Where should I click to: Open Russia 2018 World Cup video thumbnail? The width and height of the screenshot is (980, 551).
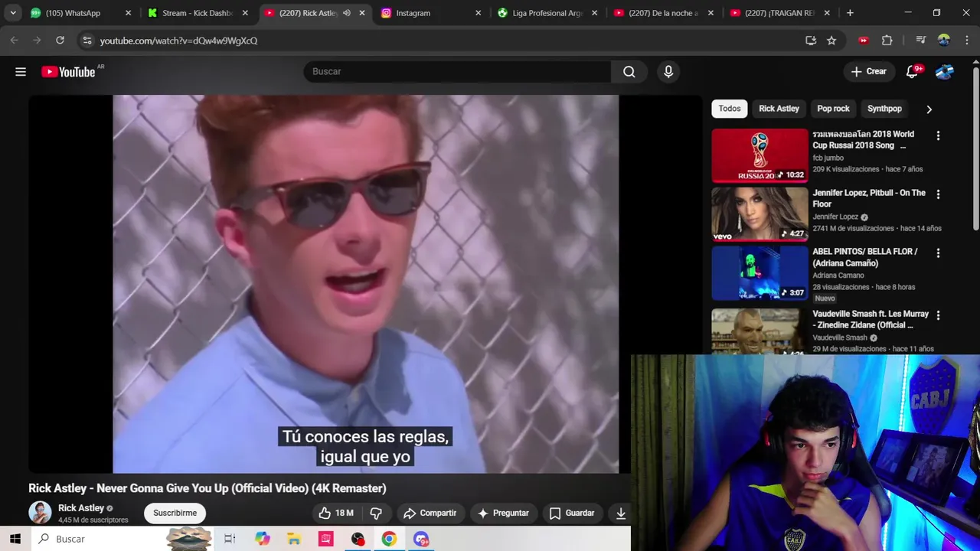(x=759, y=156)
